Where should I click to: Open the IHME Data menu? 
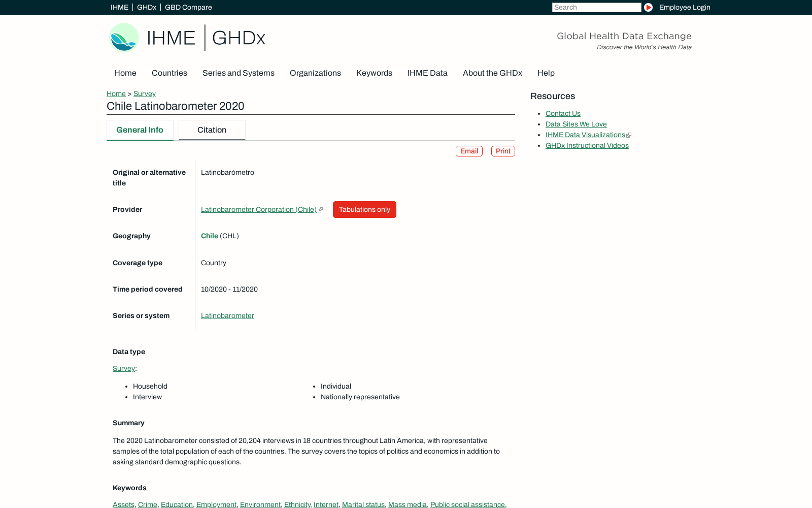coord(427,73)
